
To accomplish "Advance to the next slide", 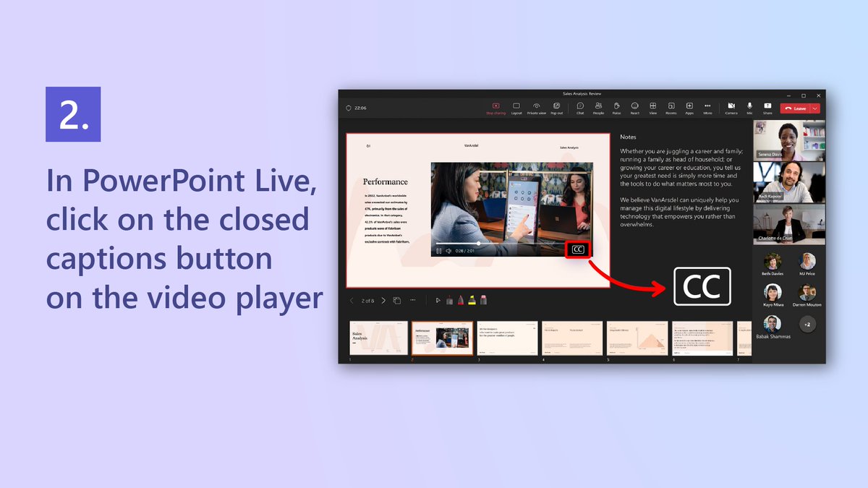I will (383, 300).
